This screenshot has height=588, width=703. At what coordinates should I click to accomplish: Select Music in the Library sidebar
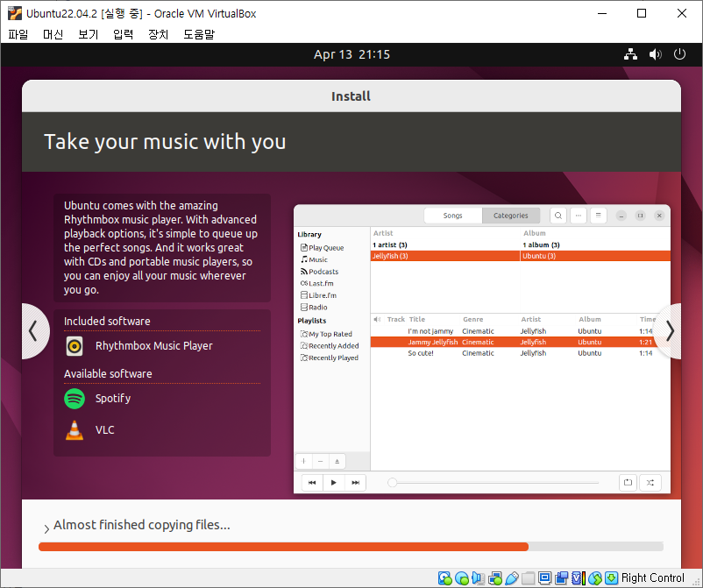[314, 260]
